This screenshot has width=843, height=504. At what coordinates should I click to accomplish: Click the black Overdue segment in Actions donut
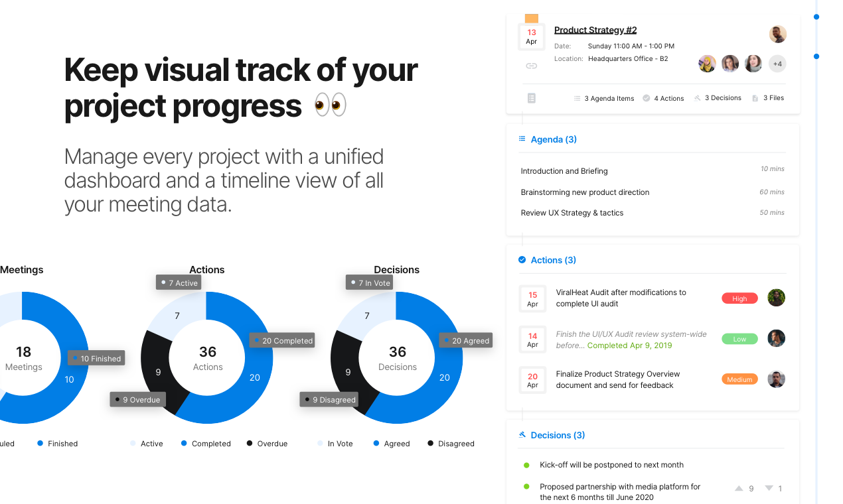(158, 371)
